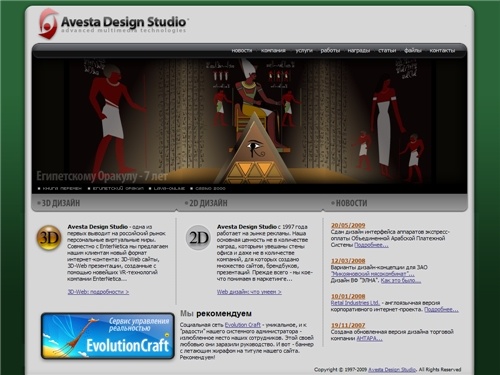Viewport: 500px width, 375px height.
Task: Open Подробнее link under the 20/05/2009 news
Action: (x=371, y=245)
